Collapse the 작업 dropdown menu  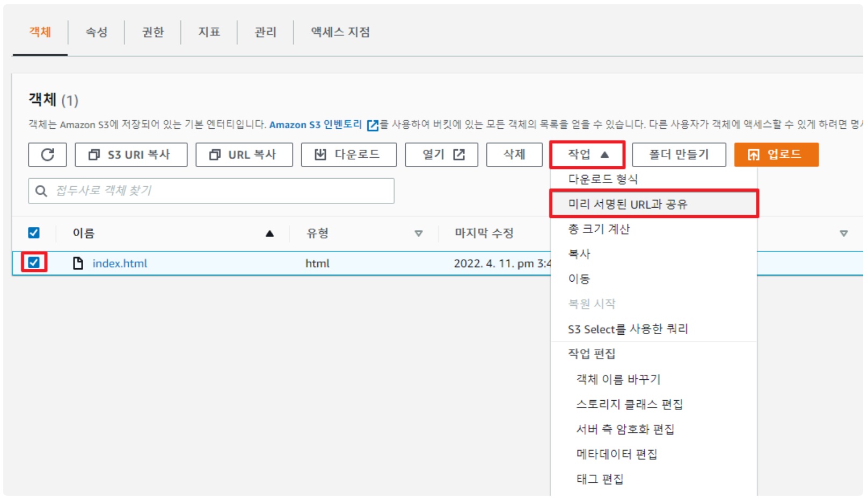coord(587,155)
